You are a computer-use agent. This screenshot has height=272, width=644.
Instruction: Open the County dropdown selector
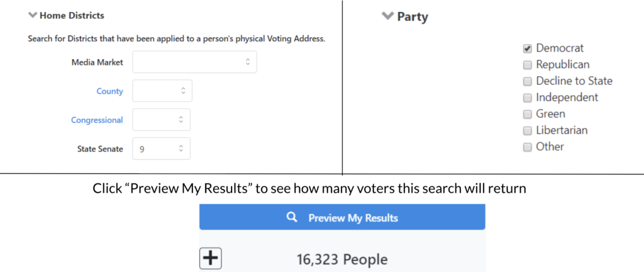tap(162, 91)
